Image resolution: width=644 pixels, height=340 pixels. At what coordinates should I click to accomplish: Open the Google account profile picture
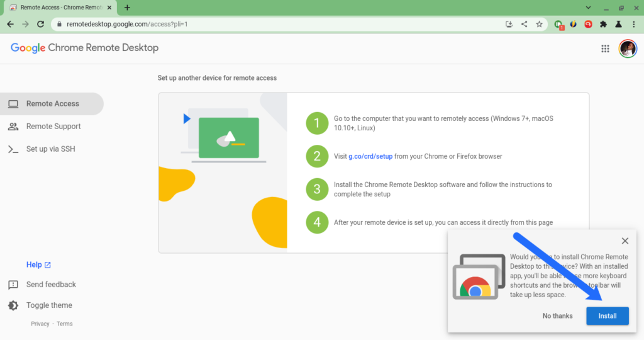pyautogui.click(x=628, y=48)
